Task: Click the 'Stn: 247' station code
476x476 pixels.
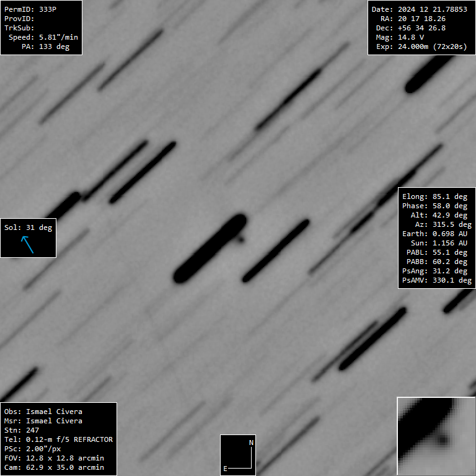Action: (22, 431)
